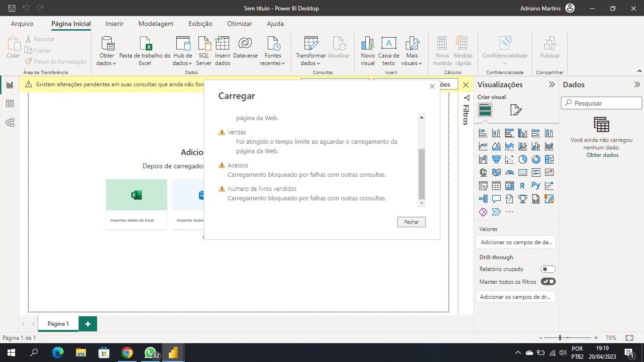644x362 pixels.
Task: Switch to Report view in left sidebar
Action: [9, 85]
